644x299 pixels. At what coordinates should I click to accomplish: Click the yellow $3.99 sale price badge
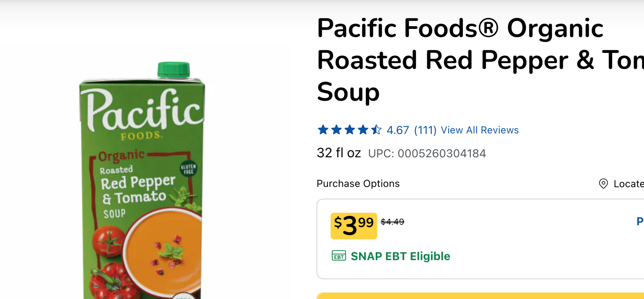354,226
